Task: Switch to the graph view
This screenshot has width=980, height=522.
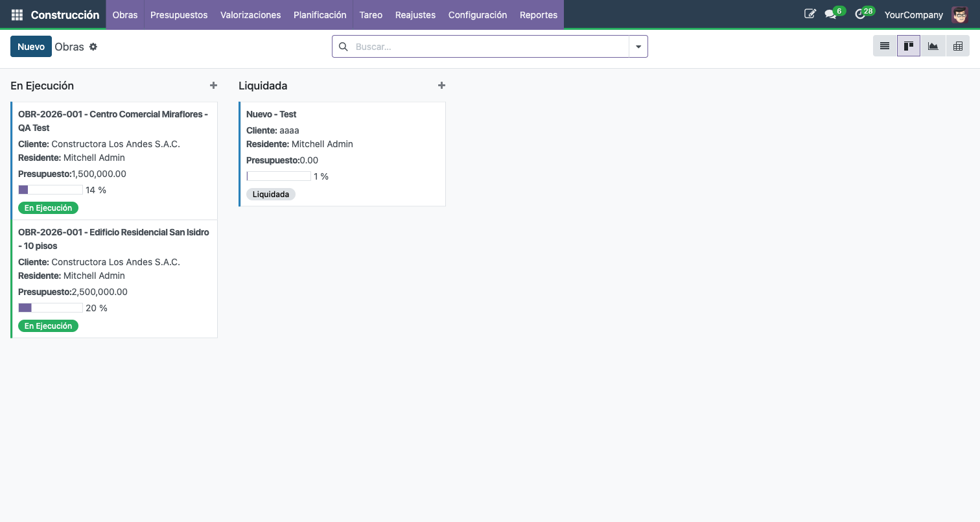Action: coord(933,45)
